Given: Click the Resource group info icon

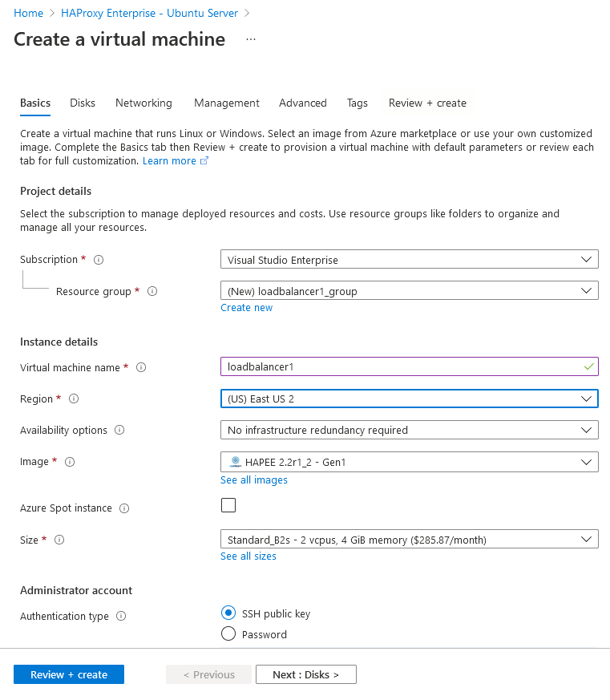Looking at the screenshot, I should pyautogui.click(x=152, y=291).
